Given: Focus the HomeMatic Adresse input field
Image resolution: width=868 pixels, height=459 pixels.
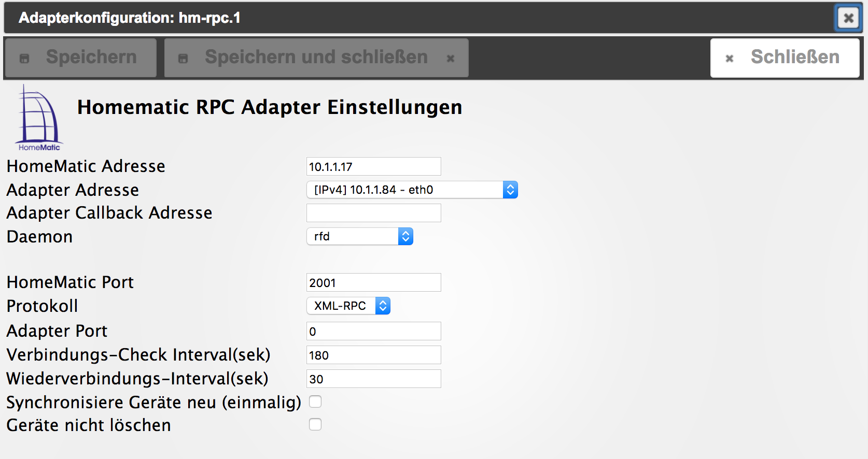Looking at the screenshot, I should point(373,167).
